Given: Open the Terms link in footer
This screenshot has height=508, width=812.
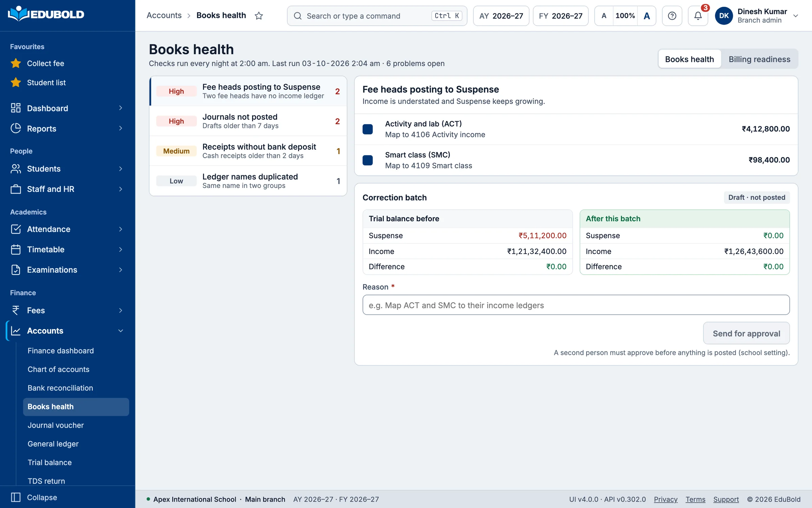Looking at the screenshot, I should (695, 499).
